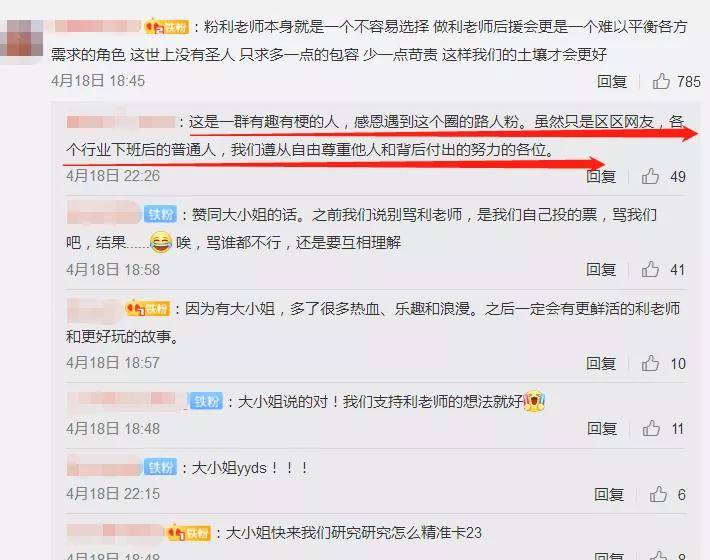Viewport: 710px width, 560px height.
Task: Open the top commenter's avatar profile
Action: 21,38
